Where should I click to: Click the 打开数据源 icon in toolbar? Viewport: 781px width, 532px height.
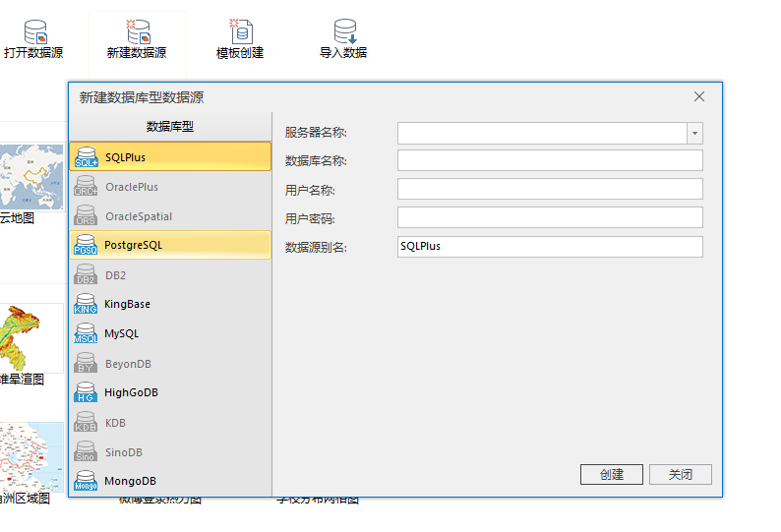[x=35, y=31]
